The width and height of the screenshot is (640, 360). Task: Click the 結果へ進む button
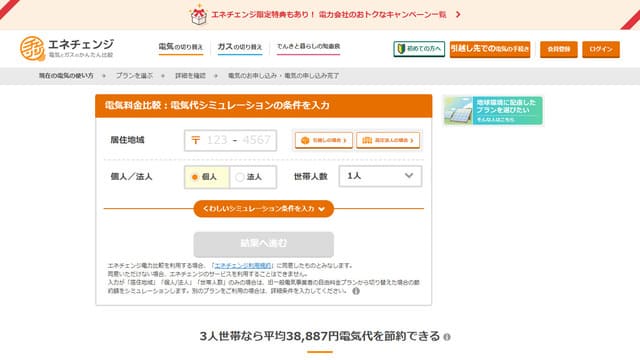pyautogui.click(x=264, y=244)
